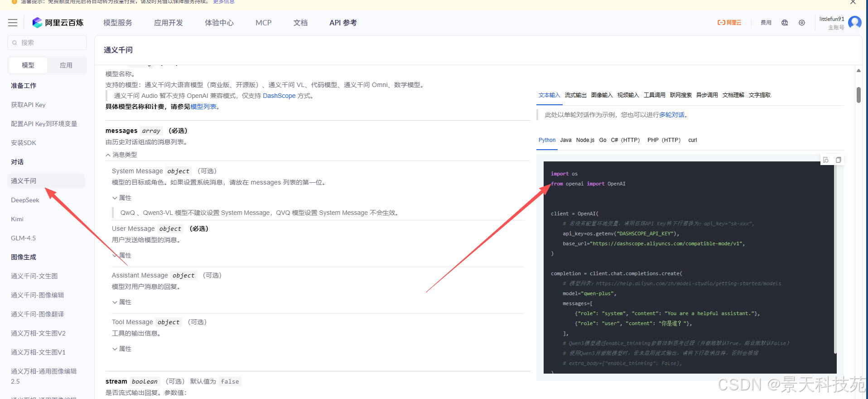Viewport: 868px width, 399px height.
Task: Open the 模型服务 menu
Action: click(x=118, y=23)
